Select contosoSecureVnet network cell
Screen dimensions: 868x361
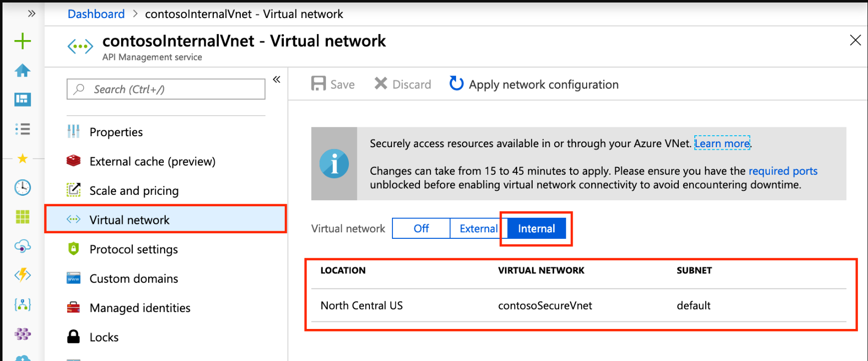545,305
